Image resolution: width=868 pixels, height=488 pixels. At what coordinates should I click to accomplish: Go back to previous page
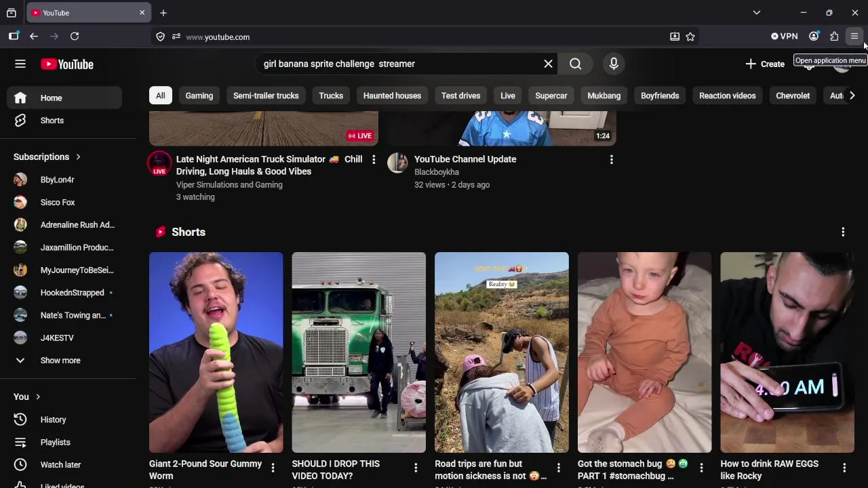[34, 37]
